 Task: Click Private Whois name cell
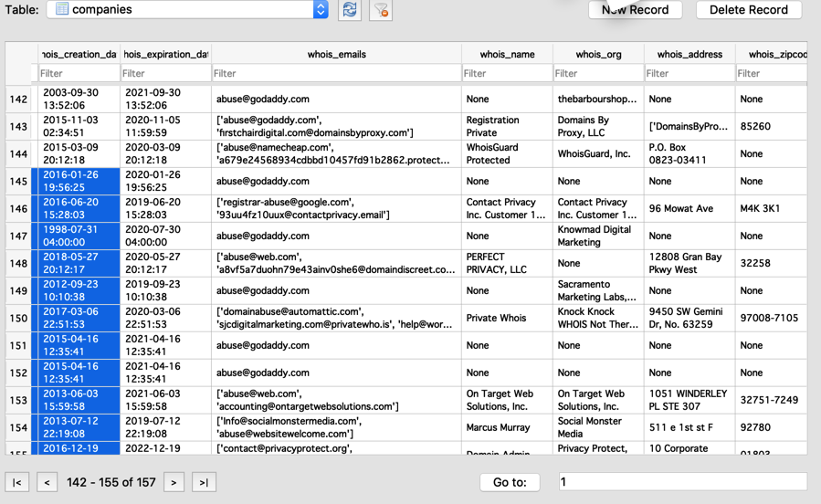pos(507,318)
